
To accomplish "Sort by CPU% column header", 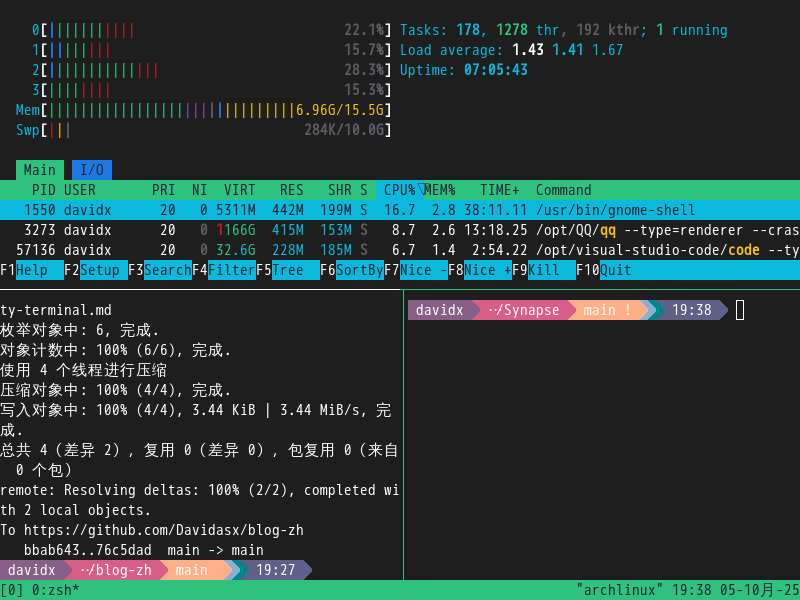I will coord(399,190).
